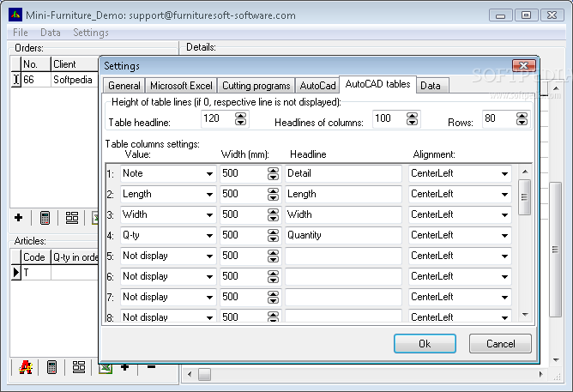
Task: Increase the width of column 7
Action: [x=273, y=294]
